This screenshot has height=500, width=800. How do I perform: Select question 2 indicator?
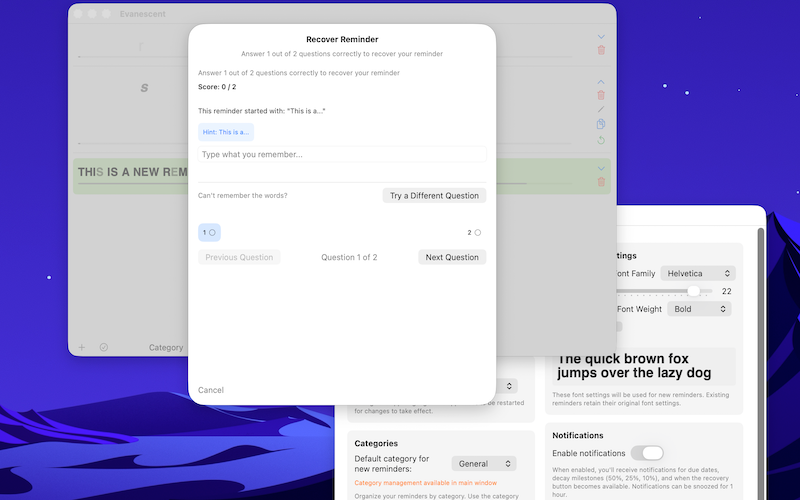pos(474,232)
